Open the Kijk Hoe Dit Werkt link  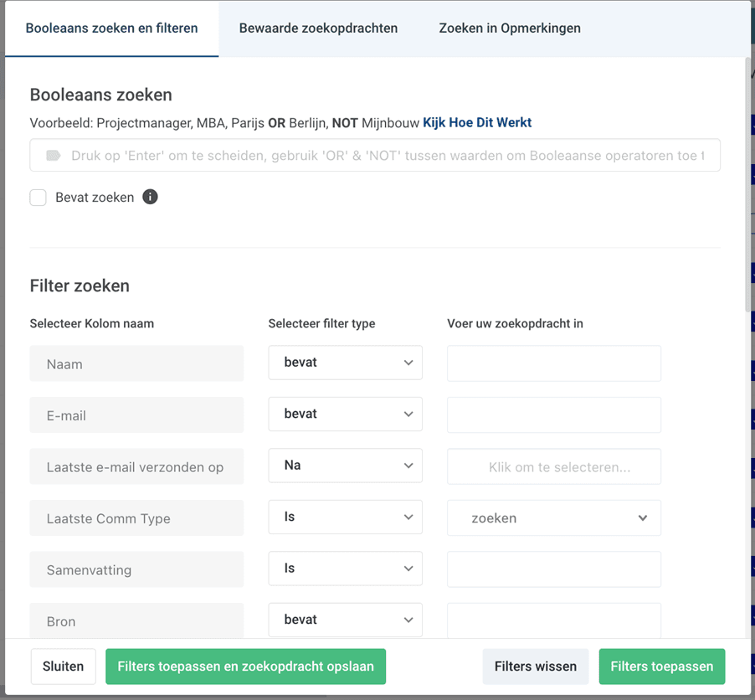click(x=477, y=123)
